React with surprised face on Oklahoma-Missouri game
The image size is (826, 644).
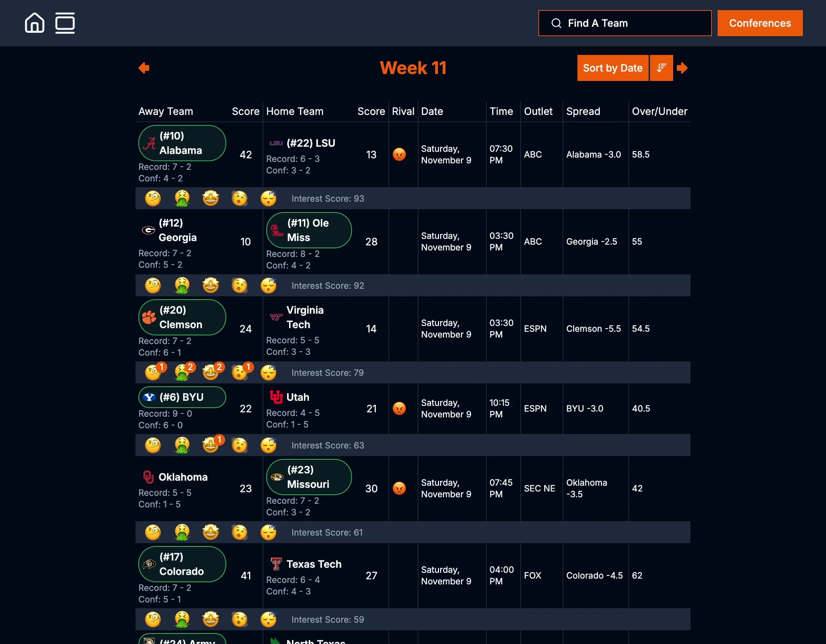tap(240, 532)
